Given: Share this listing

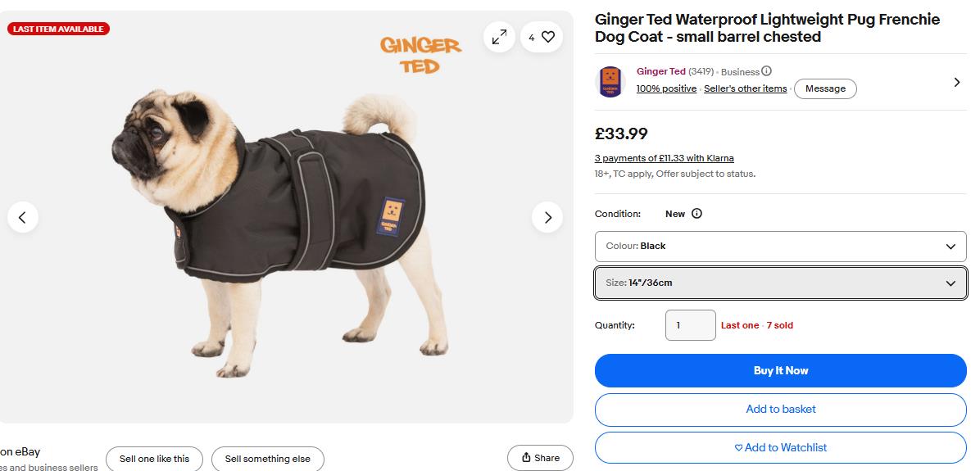Looking at the screenshot, I should tap(540, 458).
